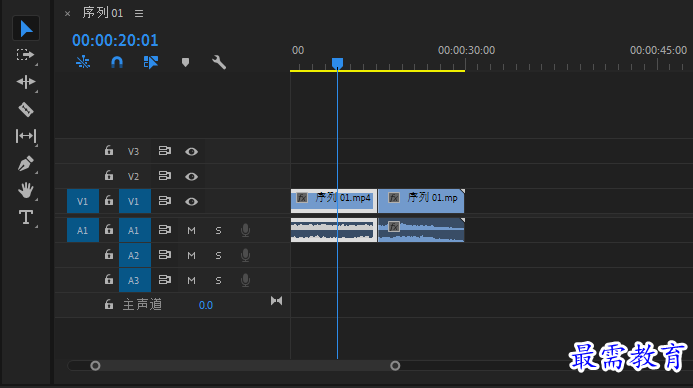Click master track output icon
The image size is (693, 388).
[276, 301]
